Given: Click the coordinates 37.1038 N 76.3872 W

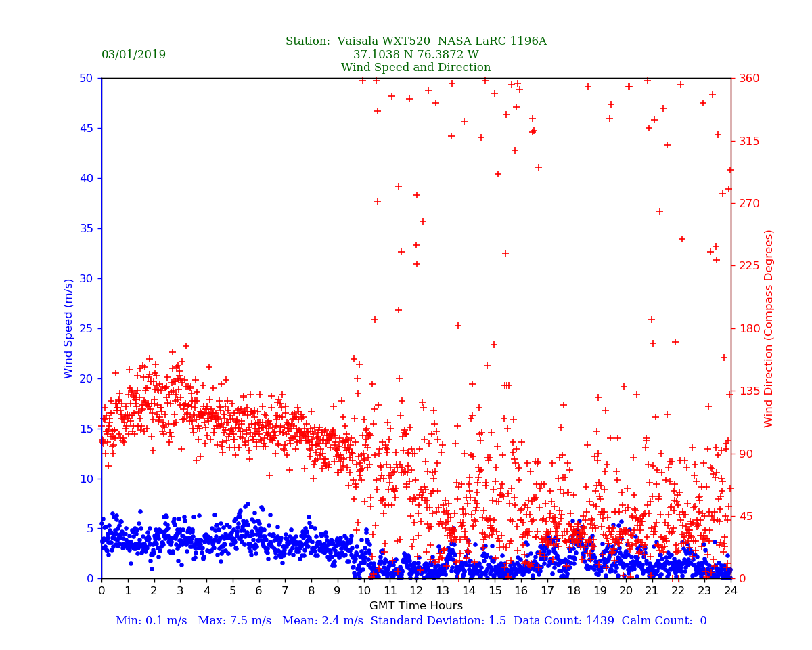Looking at the screenshot, I should point(415,55).
